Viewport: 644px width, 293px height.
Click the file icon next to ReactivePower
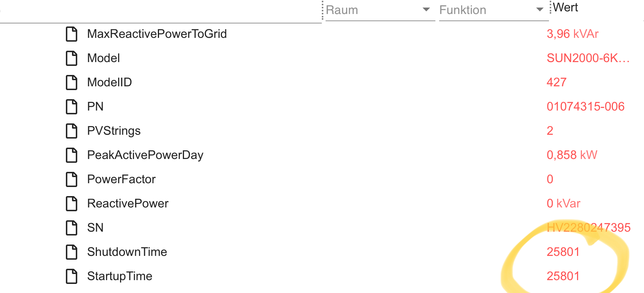pyautogui.click(x=72, y=204)
